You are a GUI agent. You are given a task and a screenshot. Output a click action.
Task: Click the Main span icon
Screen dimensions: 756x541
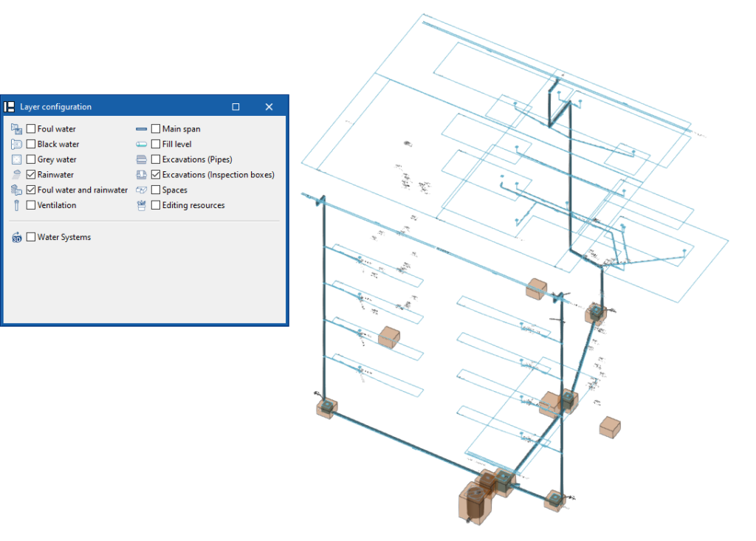[x=140, y=128]
